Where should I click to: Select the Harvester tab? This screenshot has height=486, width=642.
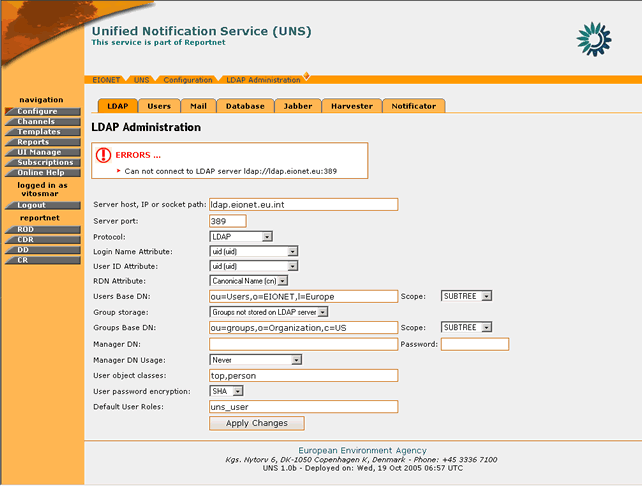coord(352,106)
